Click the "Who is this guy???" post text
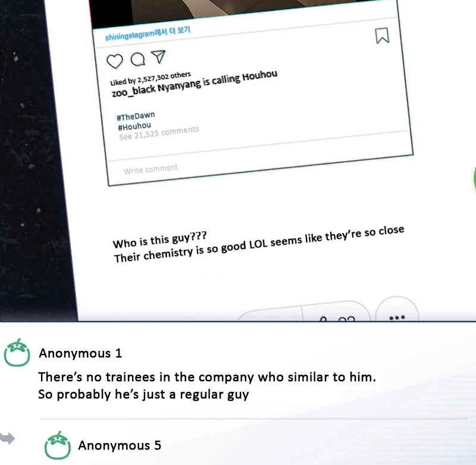The height and width of the screenshot is (465, 476). click(x=159, y=240)
